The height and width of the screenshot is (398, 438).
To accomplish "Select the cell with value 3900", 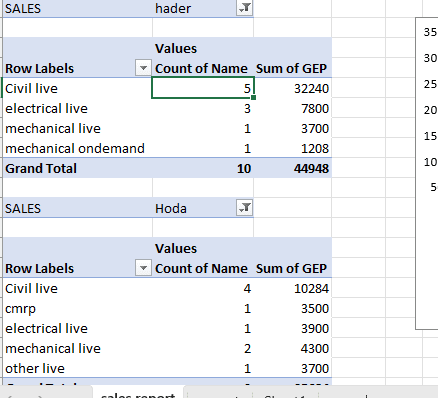I will 292,328.
